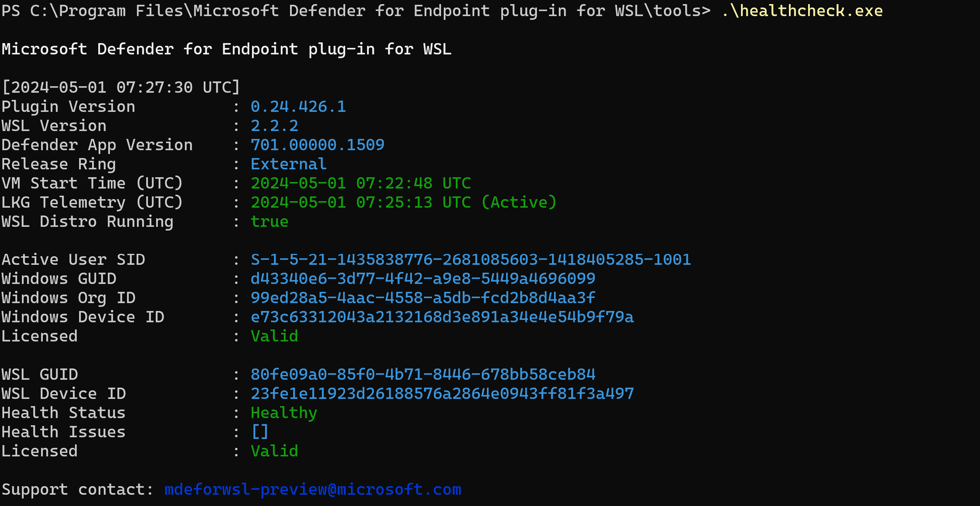Image resolution: width=980 pixels, height=506 pixels.
Task: Click the LKG Telemetry timestamp marked Active
Action: pyautogui.click(x=403, y=202)
